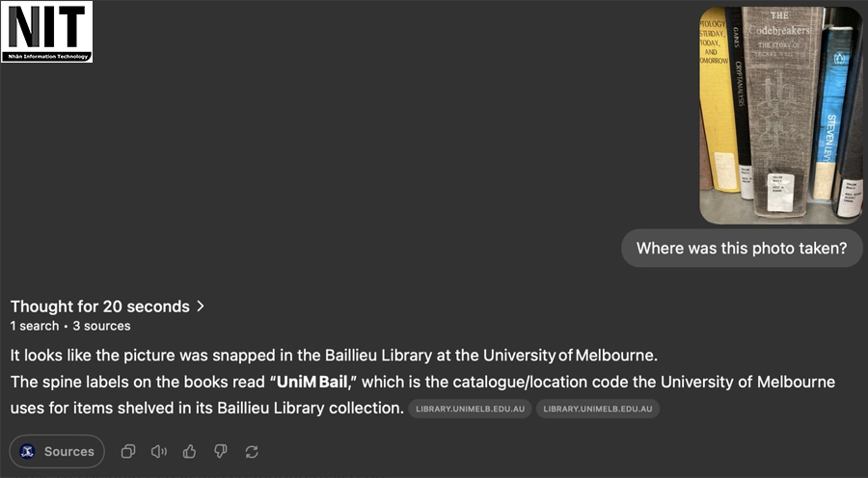This screenshot has height=478, width=868.
Task: Open the Sources button
Action: tap(57, 451)
